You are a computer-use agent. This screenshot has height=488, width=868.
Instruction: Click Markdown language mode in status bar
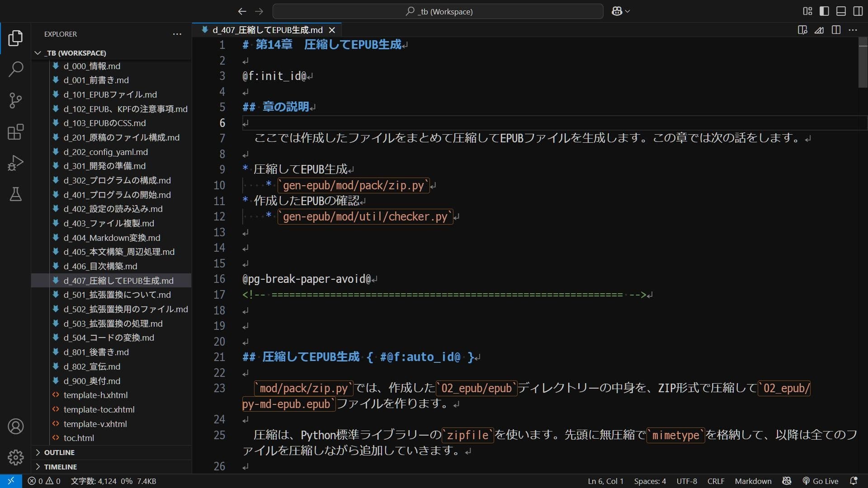click(x=753, y=481)
